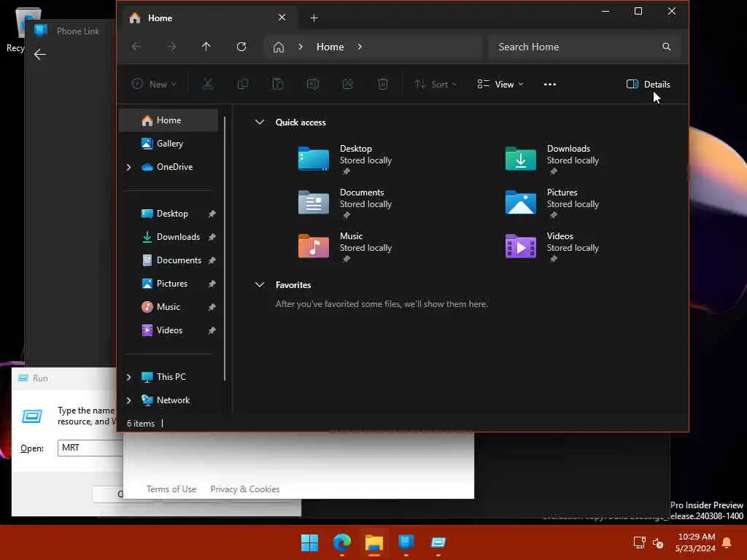
Task: Open notifications bell in system tray
Action: [727, 542]
